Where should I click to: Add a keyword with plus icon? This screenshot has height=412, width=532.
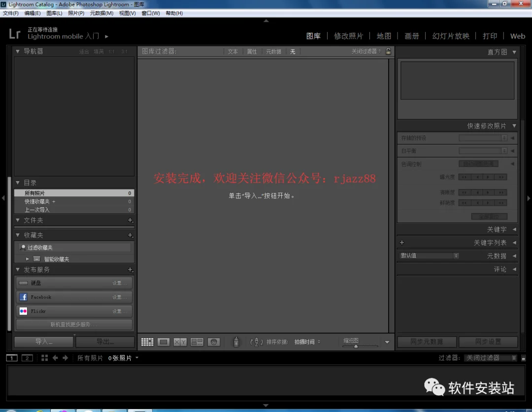(402, 243)
